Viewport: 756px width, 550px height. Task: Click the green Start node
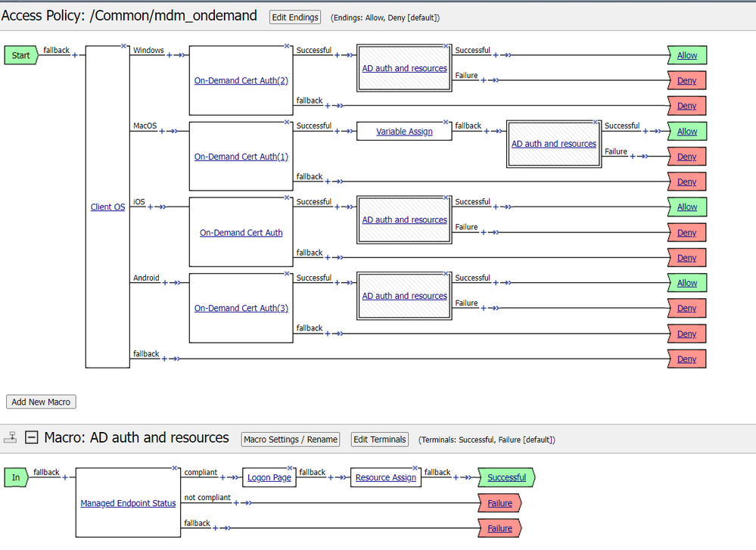tap(20, 55)
